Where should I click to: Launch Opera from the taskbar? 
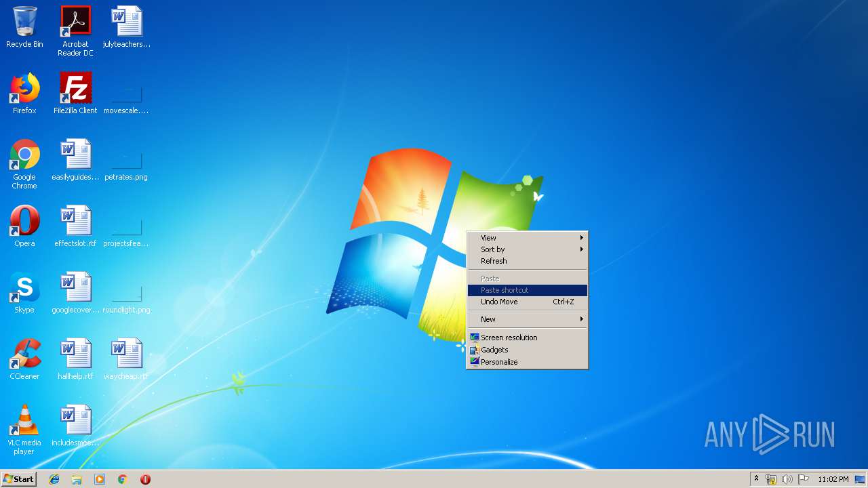pos(145,479)
